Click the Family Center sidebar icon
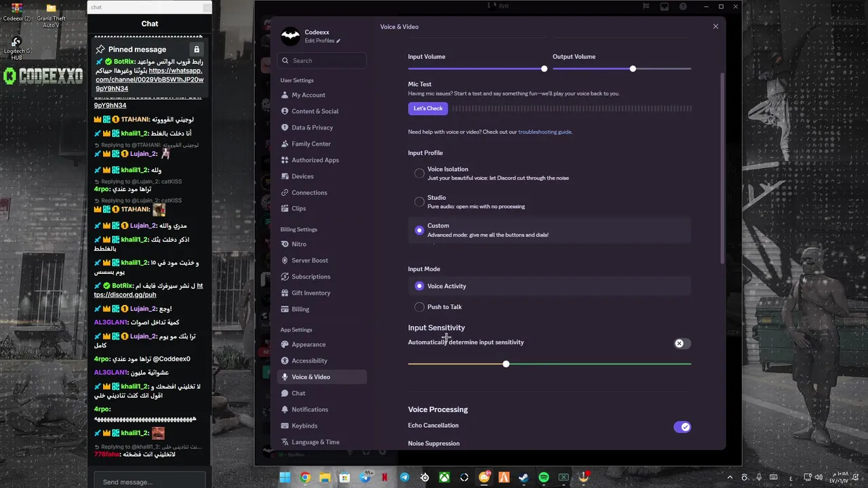 click(x=285, y=144)
